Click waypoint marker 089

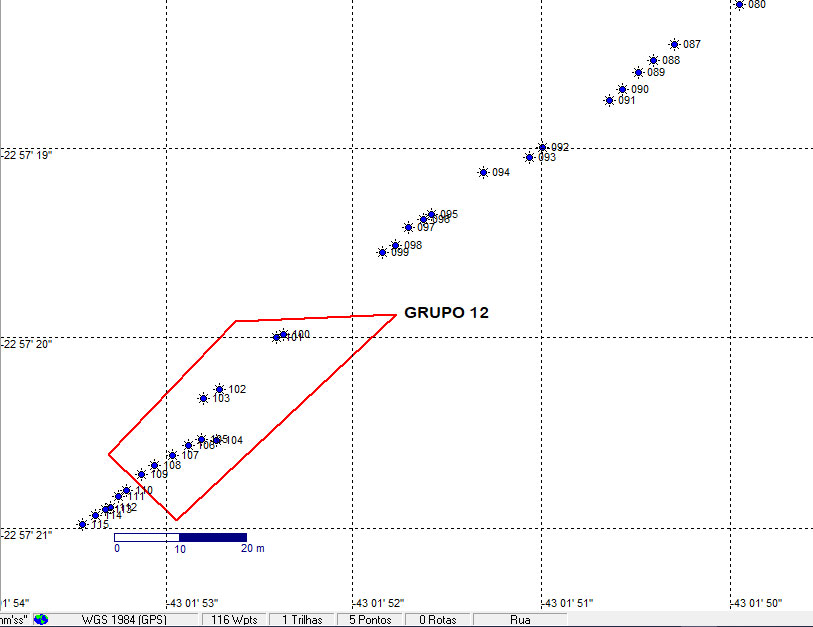[638, 72]
